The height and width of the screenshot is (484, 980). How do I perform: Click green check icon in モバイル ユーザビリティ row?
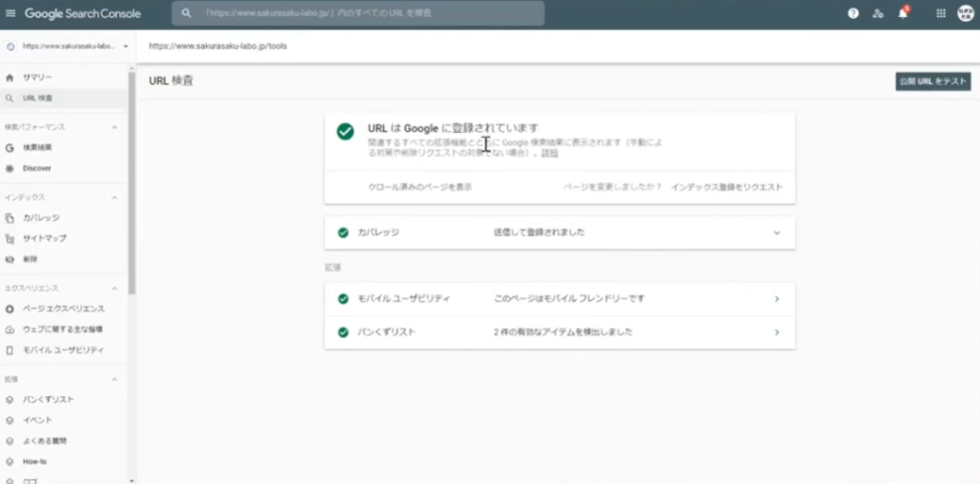click(343, 299)
